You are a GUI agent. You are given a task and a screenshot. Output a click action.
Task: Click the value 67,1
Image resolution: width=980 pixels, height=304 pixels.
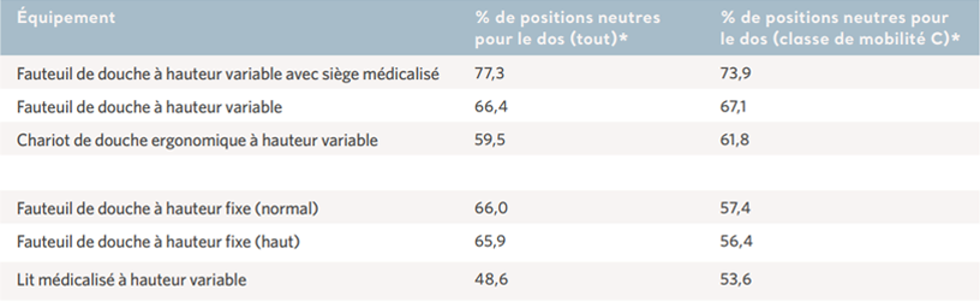733,106
